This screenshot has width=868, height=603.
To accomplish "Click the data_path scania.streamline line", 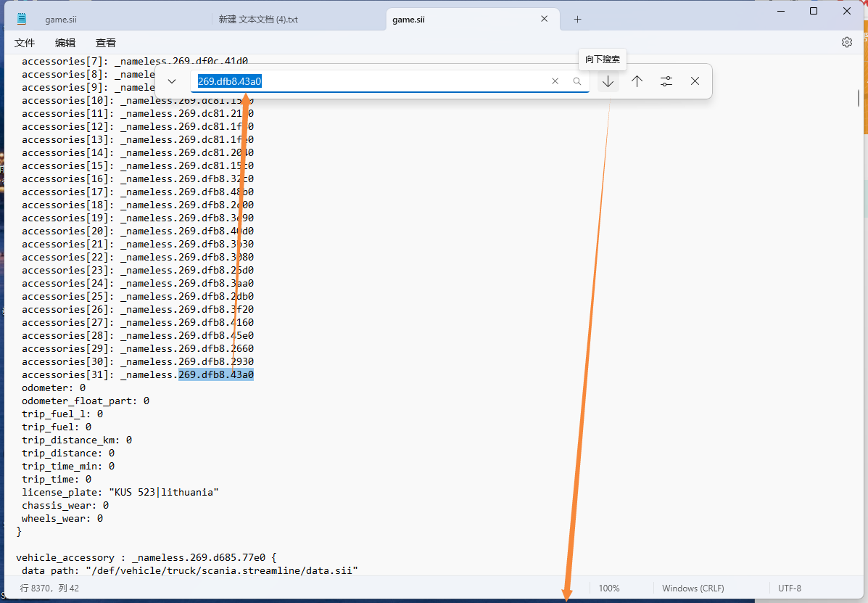I will point(189,570).
